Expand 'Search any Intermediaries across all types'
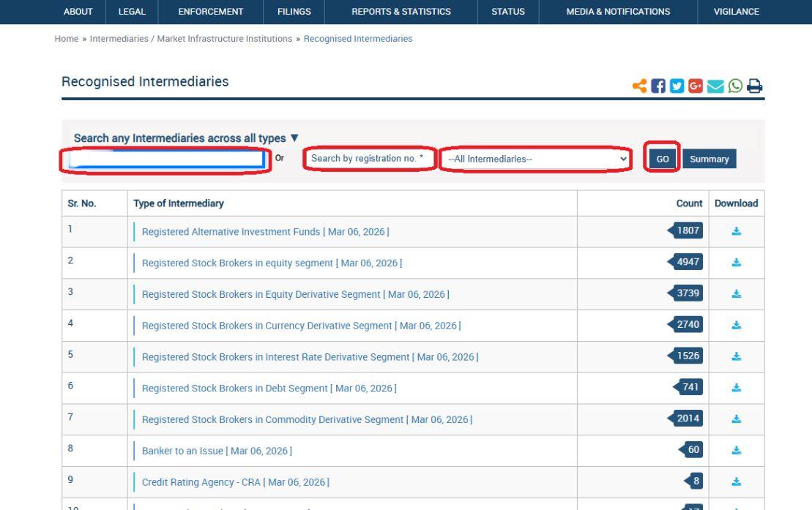 [x=187, y=138]
